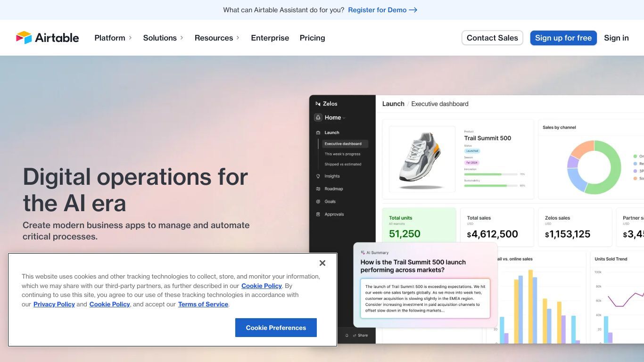Open the Privacy Policy link

[x=54, y=304]
